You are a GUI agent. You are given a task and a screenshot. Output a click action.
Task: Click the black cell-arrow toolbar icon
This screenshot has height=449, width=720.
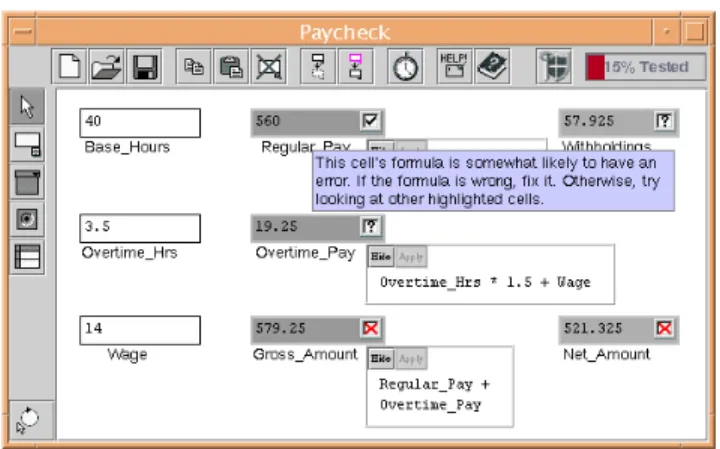[x=318, y=67]
